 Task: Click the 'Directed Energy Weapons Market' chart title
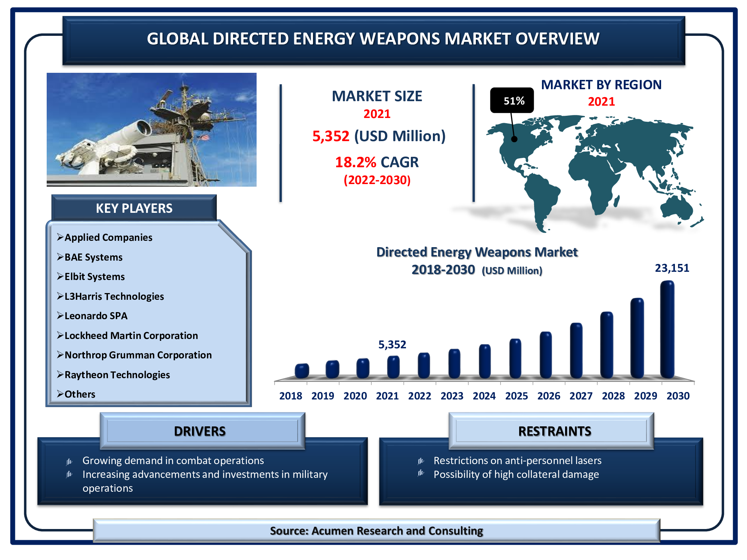coord(477,252)
